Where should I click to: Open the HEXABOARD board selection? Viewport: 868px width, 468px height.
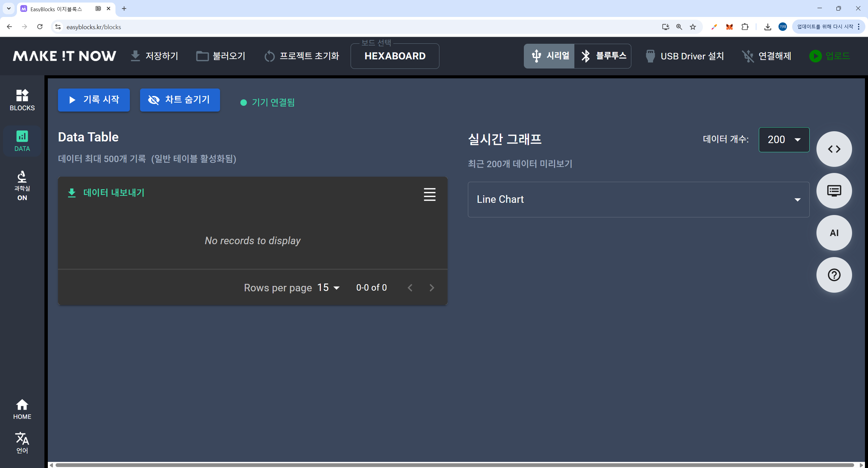pyautogui.click(x=395, y=56)
